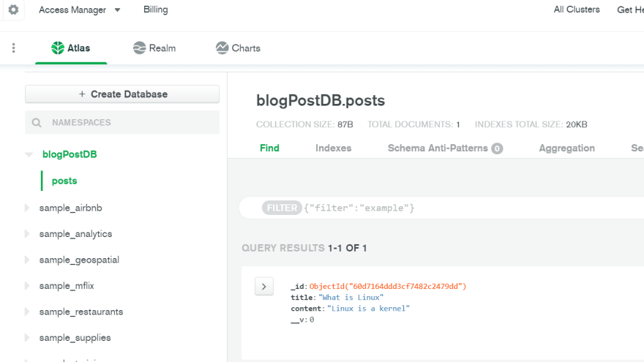Image resolution: width=644 pixels, height=362 pixels.
Task: Expand the sample_supplies database
Action: click(x=27, y=338)
